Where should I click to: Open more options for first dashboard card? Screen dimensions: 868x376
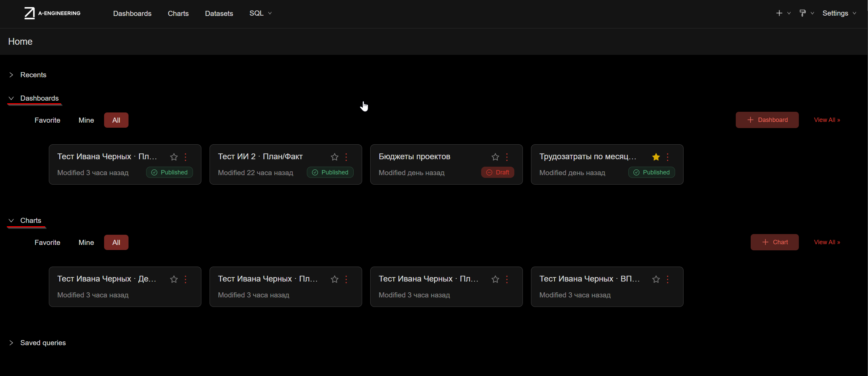click(185, 157)
